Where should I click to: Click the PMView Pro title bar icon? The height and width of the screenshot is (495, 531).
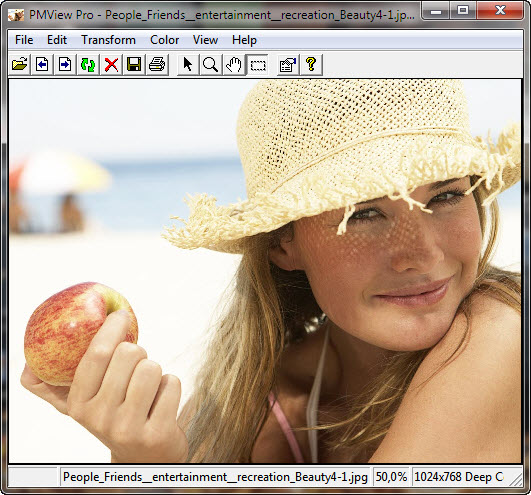pyautogui.click(x=16, y=15)
